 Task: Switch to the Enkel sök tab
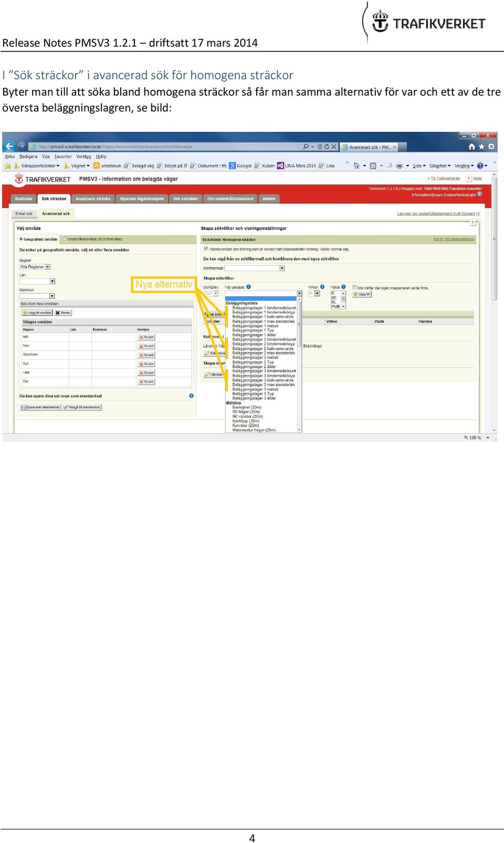(24, 214)
